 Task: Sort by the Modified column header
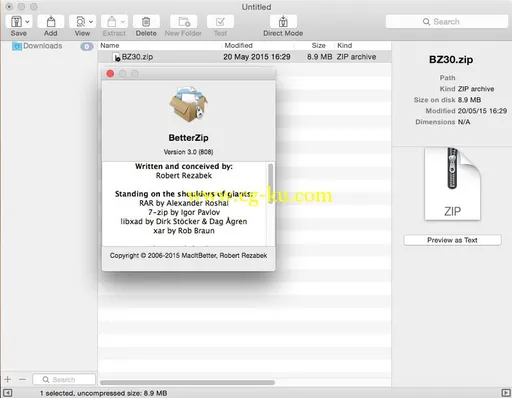pyautogui.click(x=238, y=45)
